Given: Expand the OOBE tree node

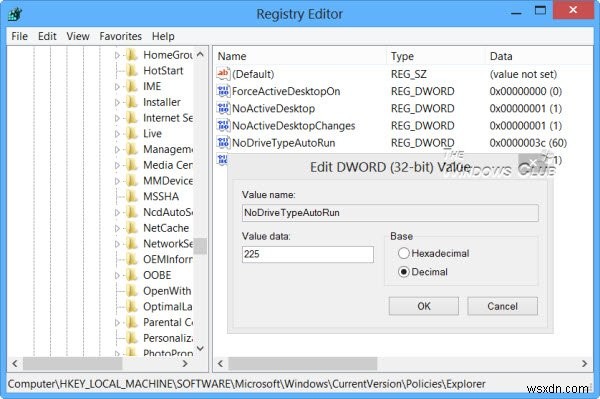Looking at the screenshot, I should (x=117, y=275).
